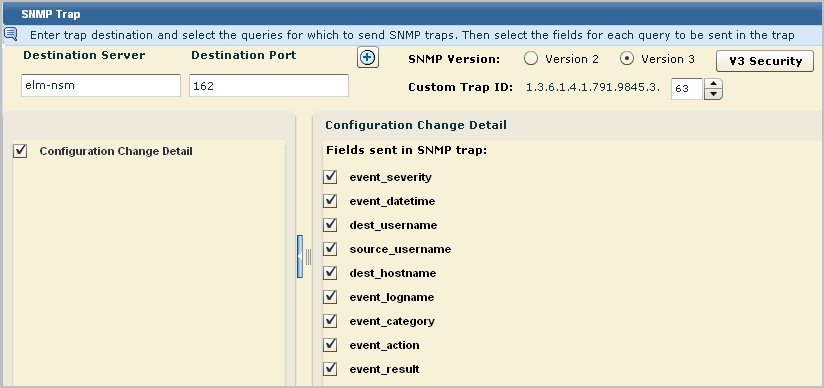
Task: Click the 'SNMP Version:' label
Action: click(454, 59)
